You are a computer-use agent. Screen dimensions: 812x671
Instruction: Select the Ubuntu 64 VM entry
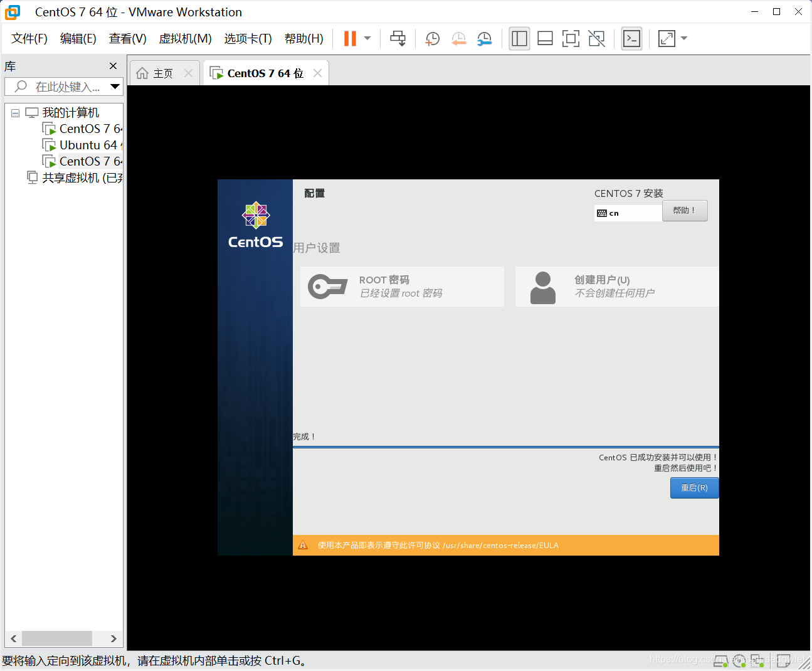(x=90, y=145)
